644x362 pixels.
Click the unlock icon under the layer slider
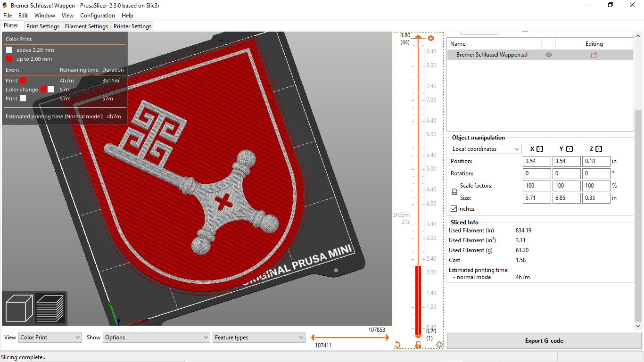(x=417, y=345)
